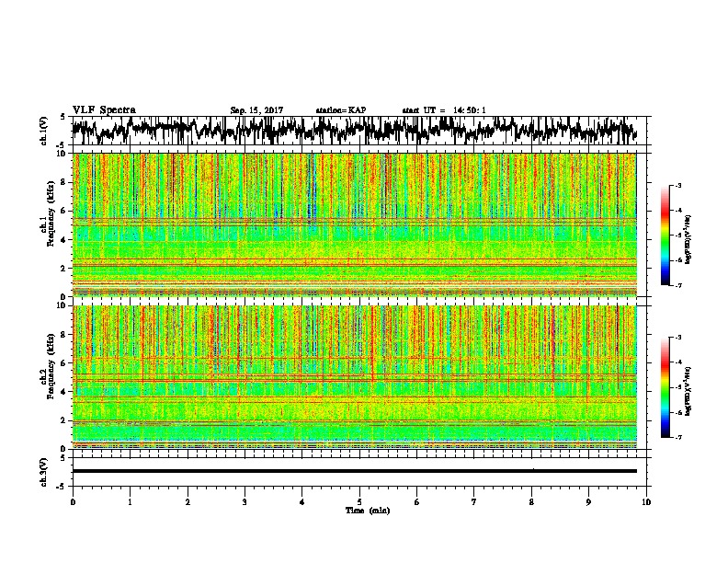Click time axis tick label '1'
The width and height of the screenshot is (728, 563).
pos(130,502)
